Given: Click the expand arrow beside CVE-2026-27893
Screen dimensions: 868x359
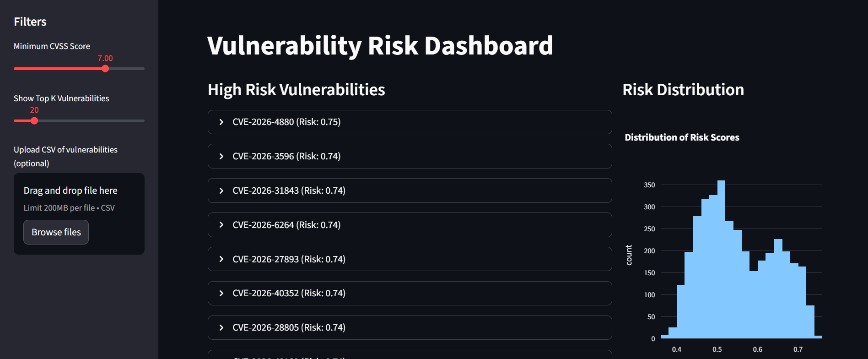Looking at the screenshot, I should click(x=221, y=259).
